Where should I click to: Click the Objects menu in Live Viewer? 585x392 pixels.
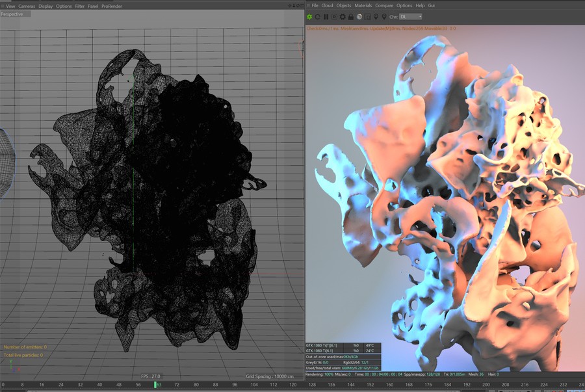(344, 6)
